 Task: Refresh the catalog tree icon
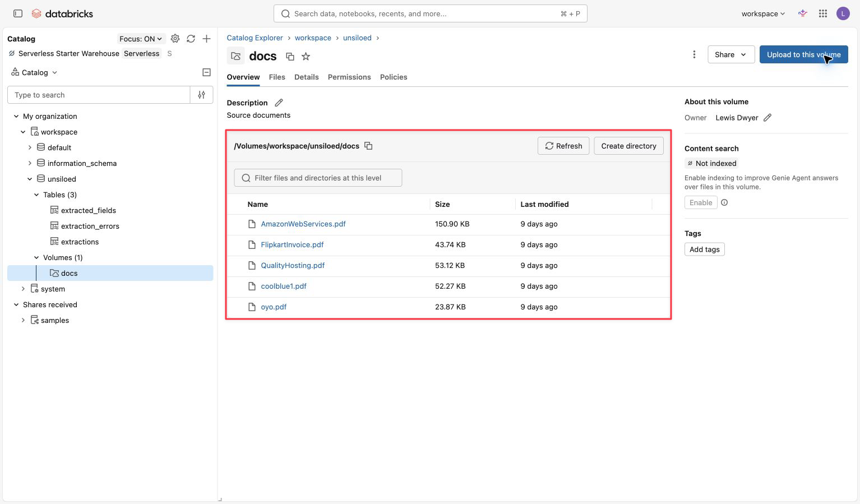click(191, 39)
